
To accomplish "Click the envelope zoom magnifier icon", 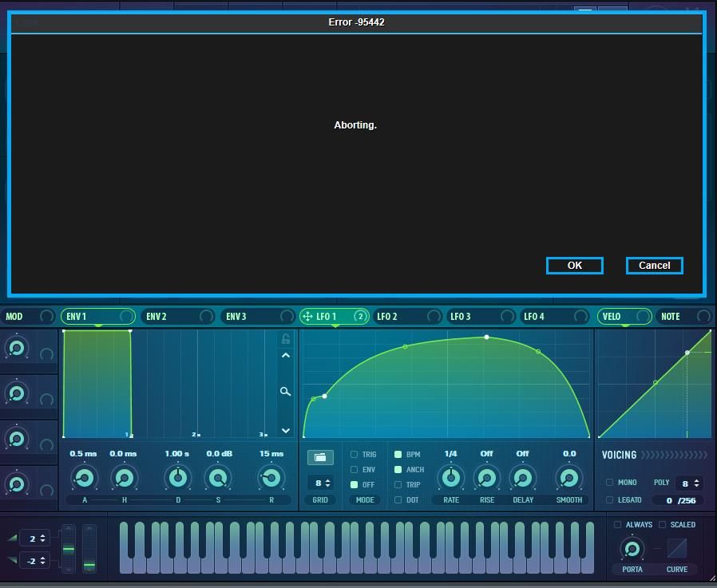I will (285, 391).
